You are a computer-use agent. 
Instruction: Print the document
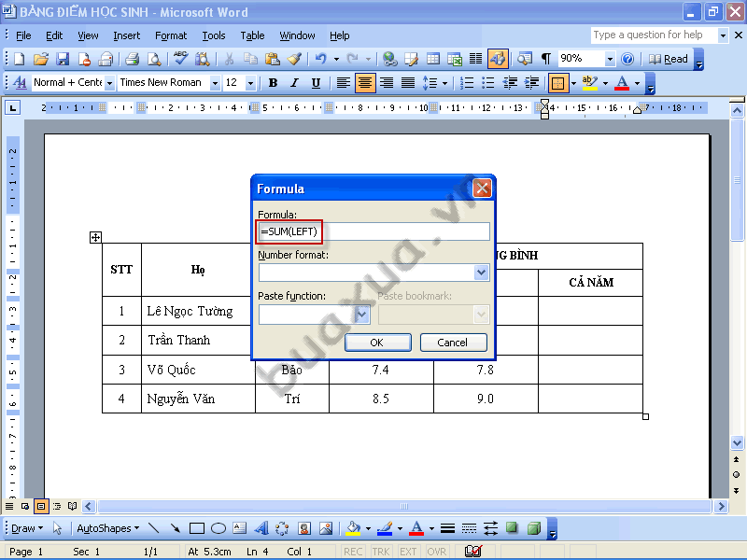tap(132, 59)
